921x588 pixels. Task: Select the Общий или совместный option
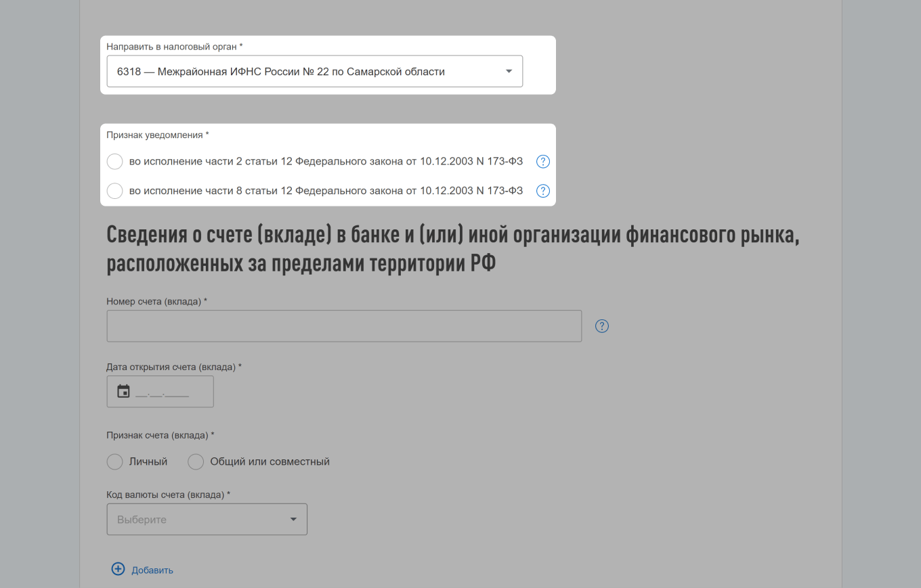click(x=196, y=461)
